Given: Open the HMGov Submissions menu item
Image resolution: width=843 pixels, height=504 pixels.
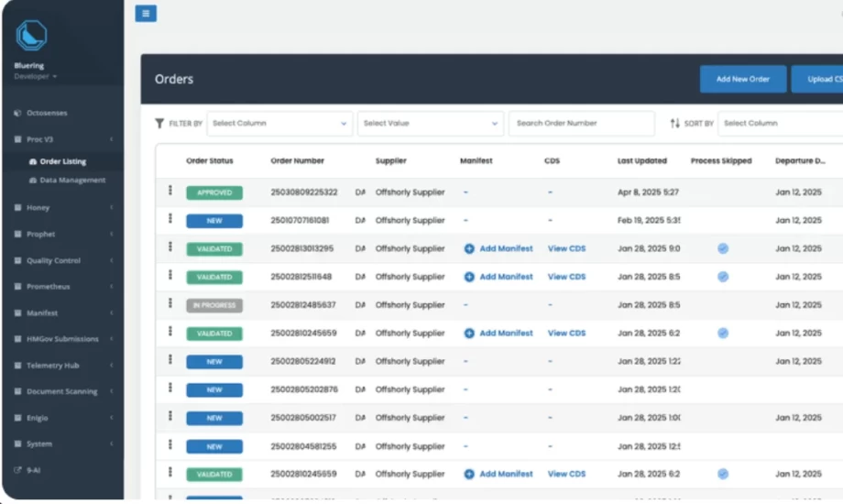Looking at the screenshot, I should point(63,339).
